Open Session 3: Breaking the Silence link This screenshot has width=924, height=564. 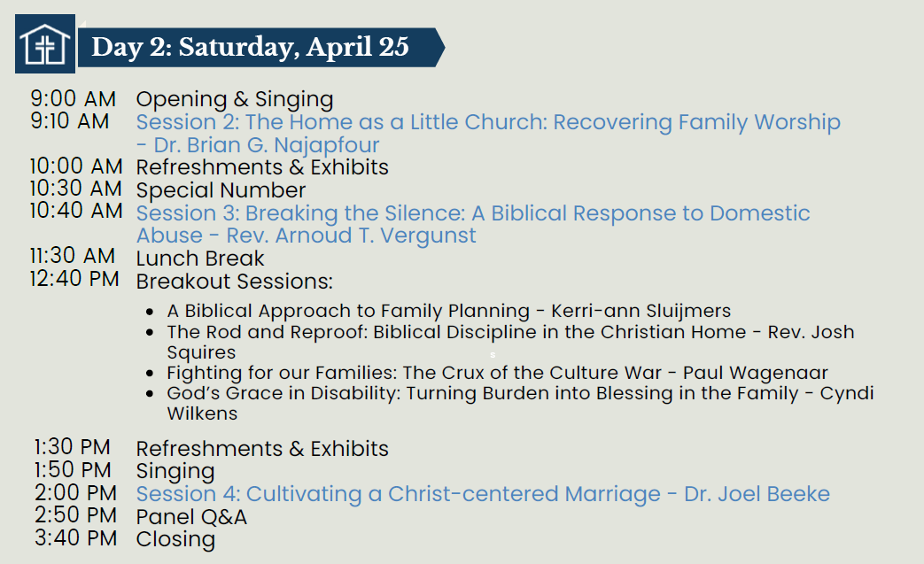(473, 213)
